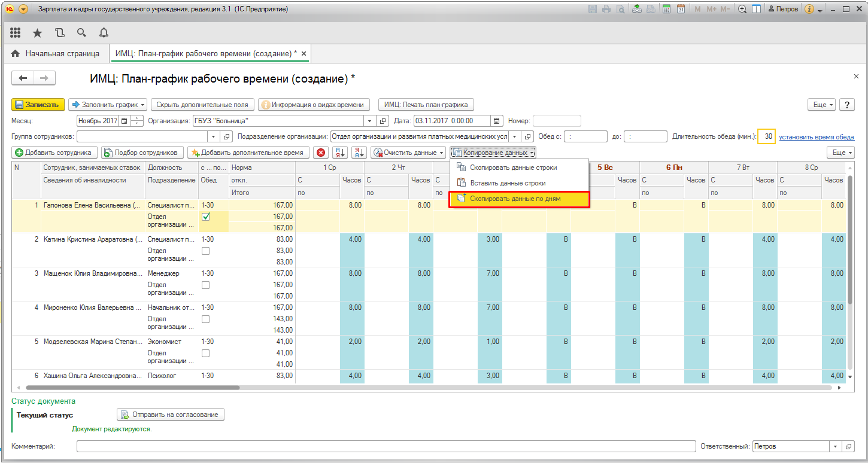The height and width of the screenshot is (463, 868).
Task: Expand the Организация dropdown list
Action: (369, 121)
